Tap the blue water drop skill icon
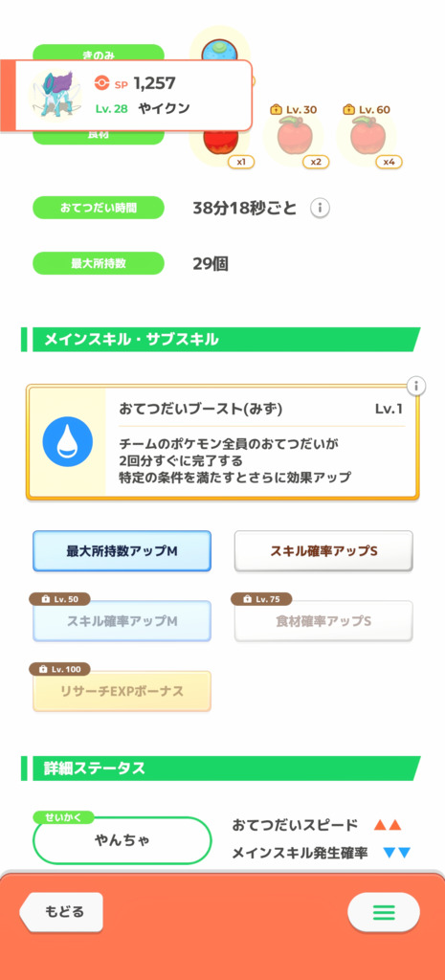445x980 pixels. 68,442
